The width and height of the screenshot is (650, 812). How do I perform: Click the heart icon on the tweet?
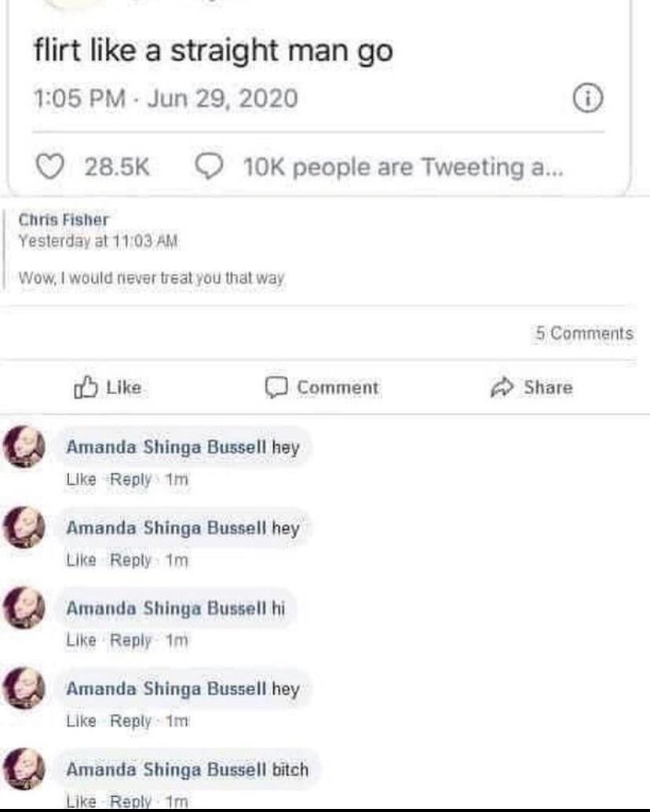(50, 166)
